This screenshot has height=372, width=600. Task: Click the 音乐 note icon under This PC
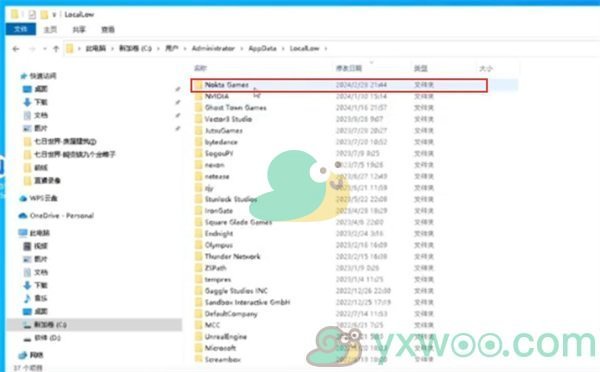coord(27,298)
